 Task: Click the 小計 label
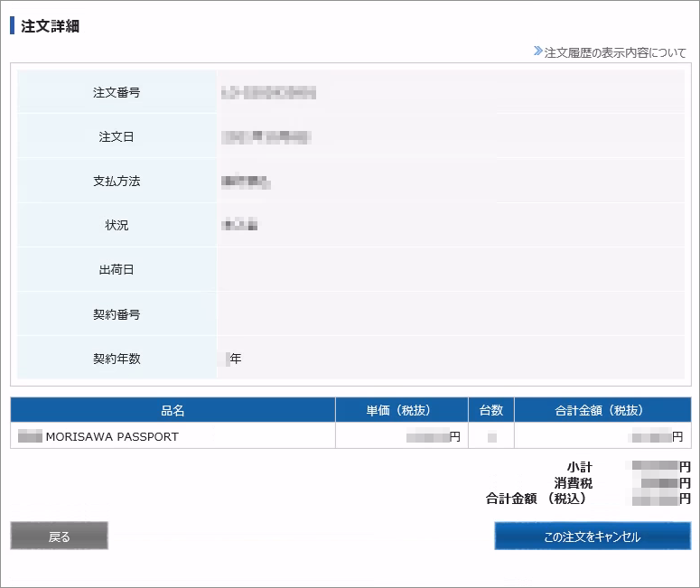tap(579, 467)
